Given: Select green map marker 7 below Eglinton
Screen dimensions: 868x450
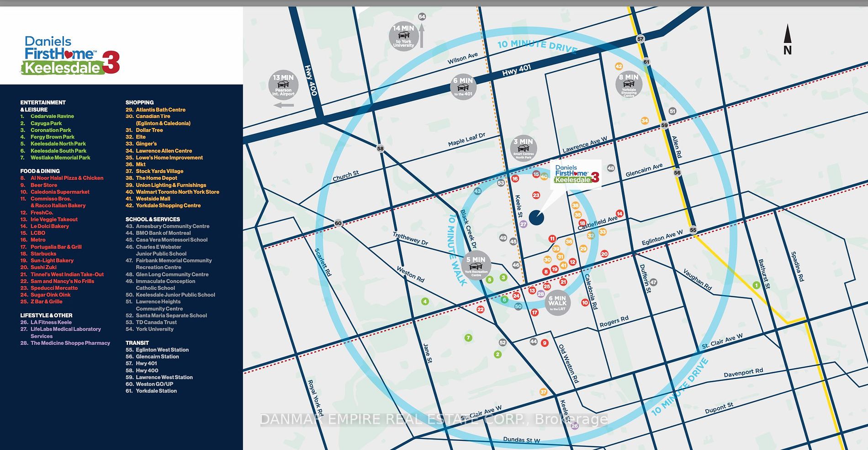Looking at the screenshot, I should [x=468, y=338].
